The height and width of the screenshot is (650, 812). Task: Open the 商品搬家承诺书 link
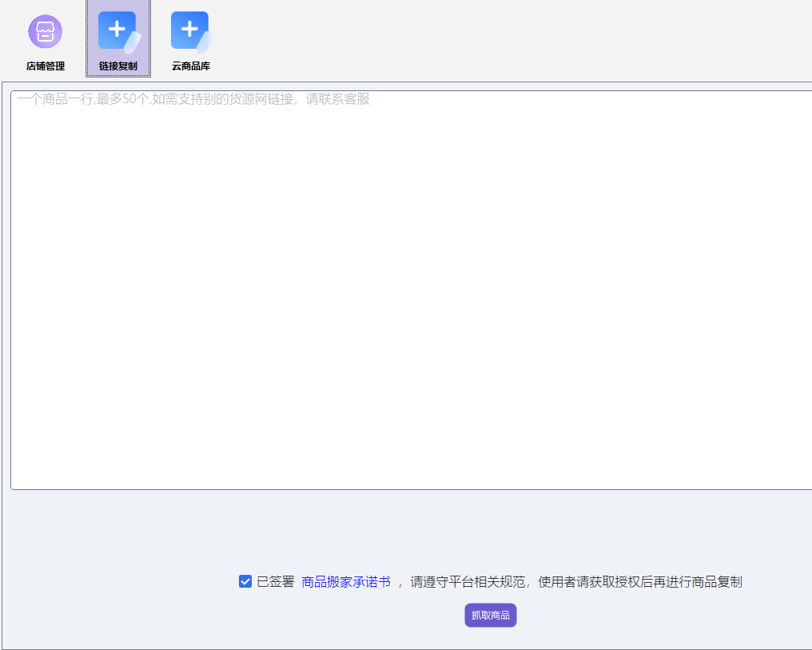(x=345, y=582)
